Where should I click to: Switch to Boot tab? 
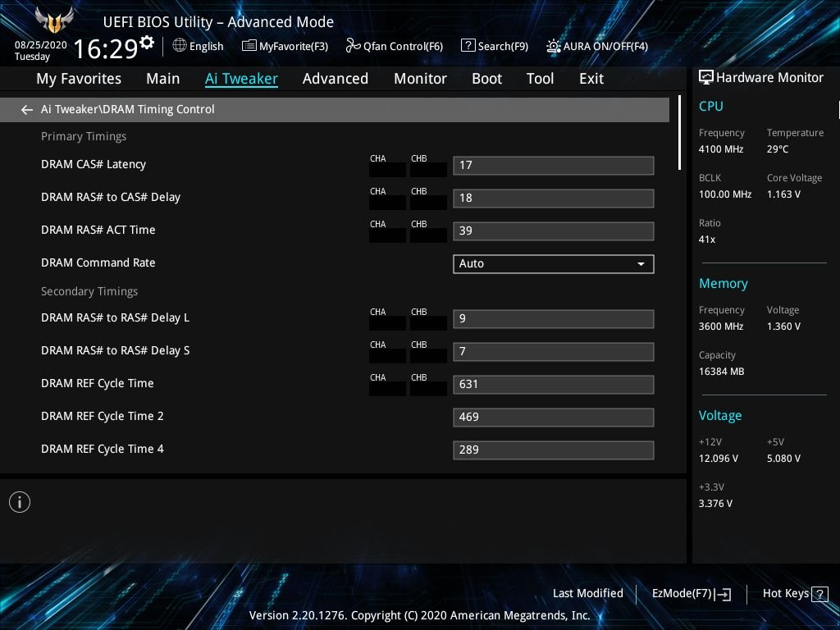[x=487, y=79]
